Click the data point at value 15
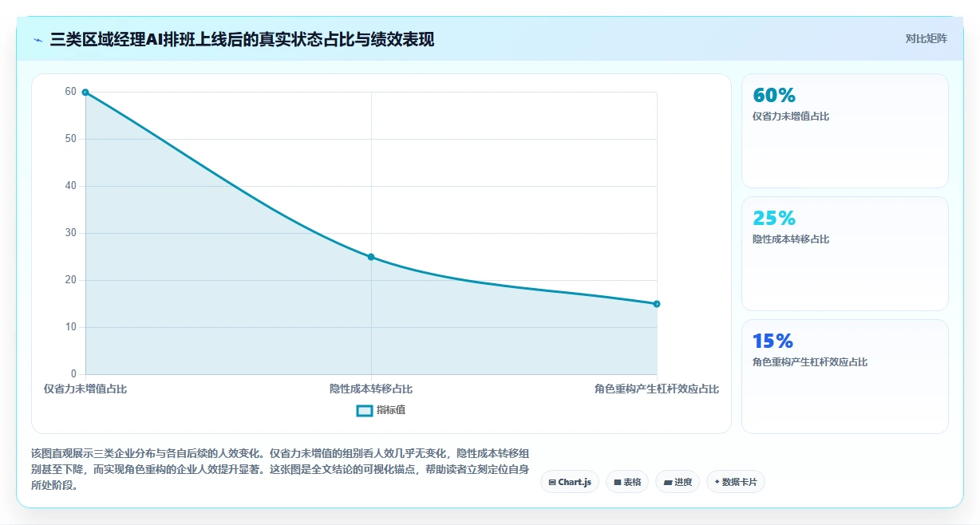This screenshot has height=525, width=980. click(x=657, y=304)
